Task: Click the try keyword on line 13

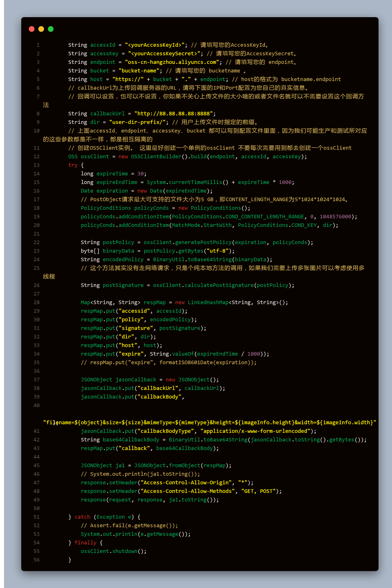Action: [73, 165]
